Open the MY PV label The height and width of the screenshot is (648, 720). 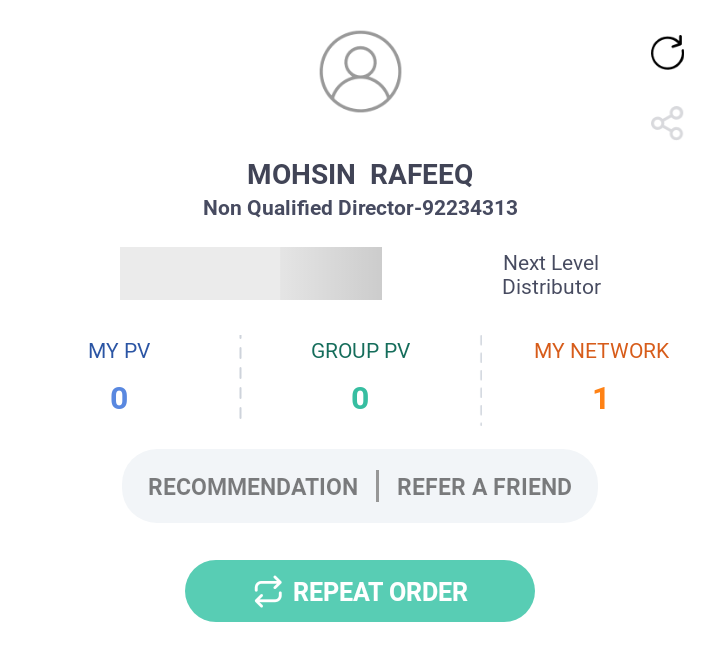[119, 351]
